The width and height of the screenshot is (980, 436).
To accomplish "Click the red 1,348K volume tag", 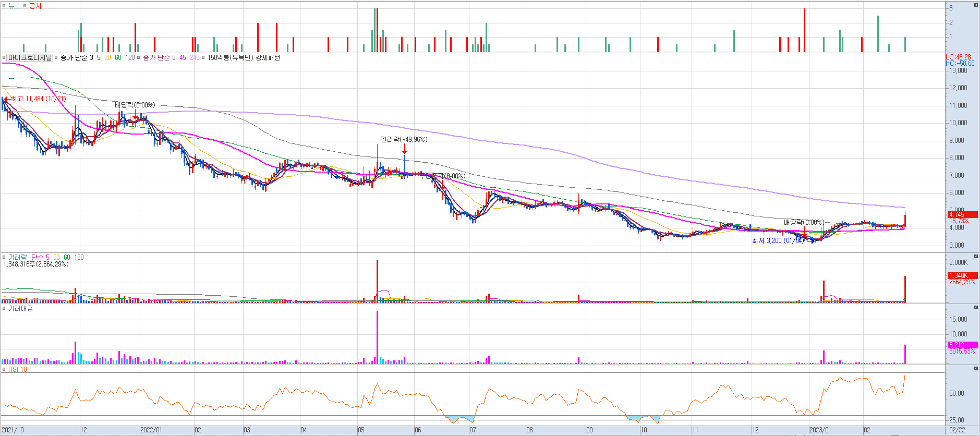I will (x=962, y=275).
